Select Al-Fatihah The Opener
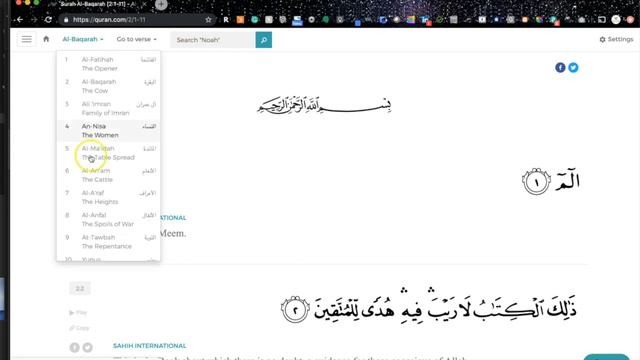 pos(108,64)
